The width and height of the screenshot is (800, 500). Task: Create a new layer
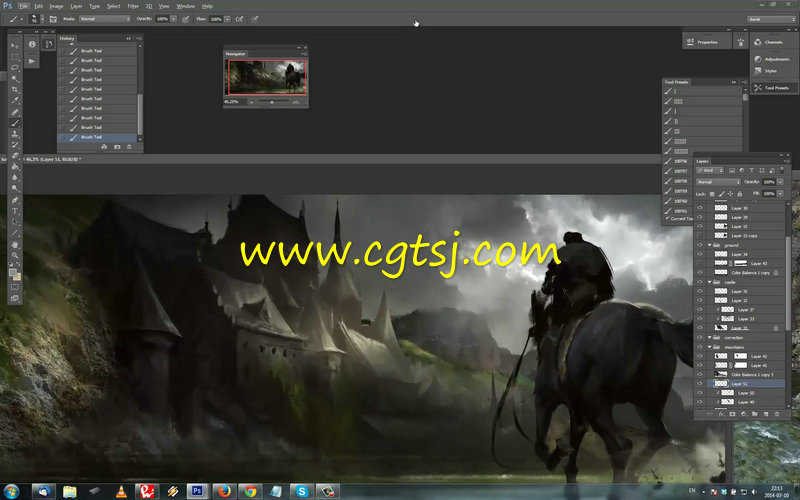765,414
